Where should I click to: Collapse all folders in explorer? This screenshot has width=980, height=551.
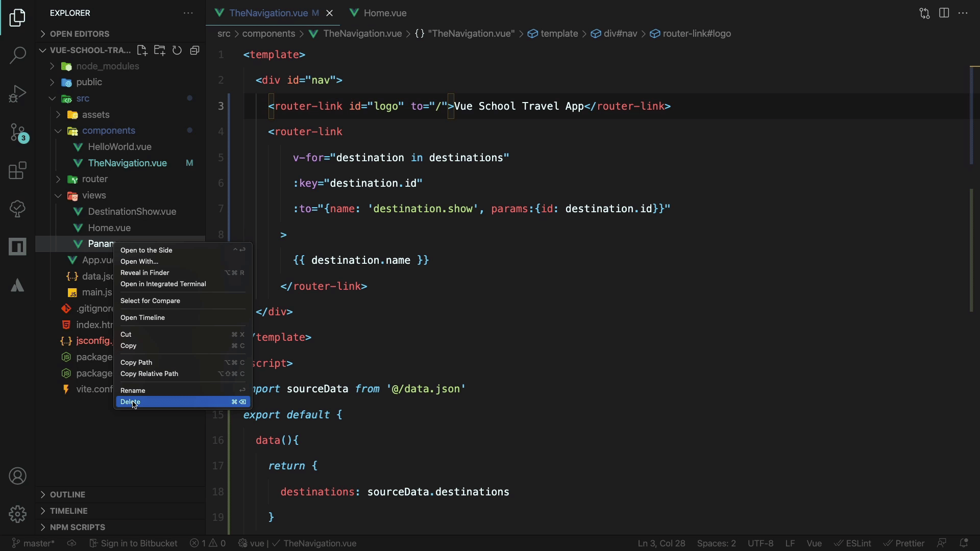pyautogui.click(x=194, y=51)
